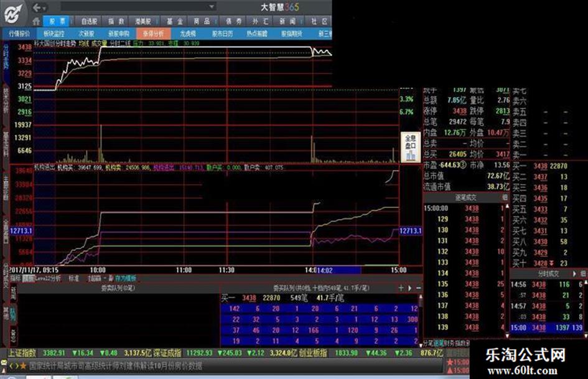Screen dimensions: 588x379
Task: Open the 股指期货 sub-tab
Action: click(291, 34)
